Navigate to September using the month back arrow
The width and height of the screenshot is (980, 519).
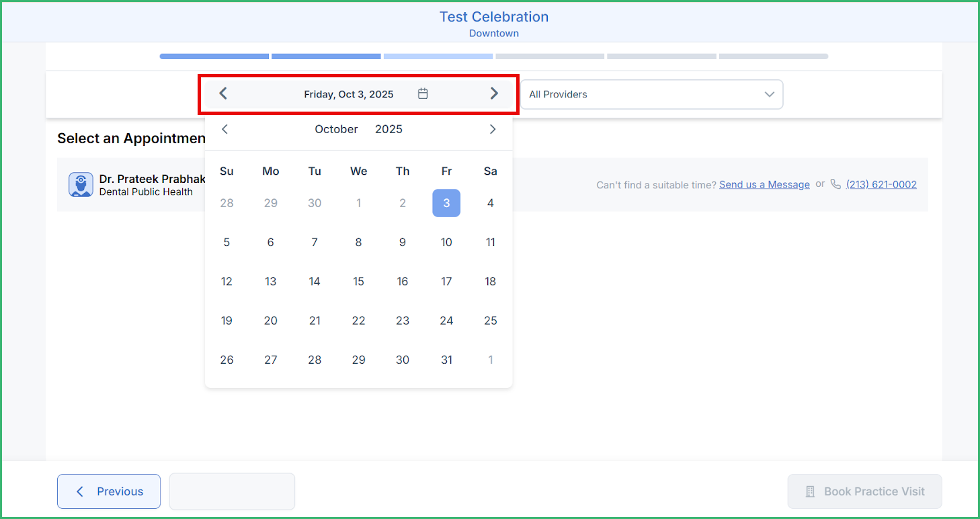tap(224, 129)
